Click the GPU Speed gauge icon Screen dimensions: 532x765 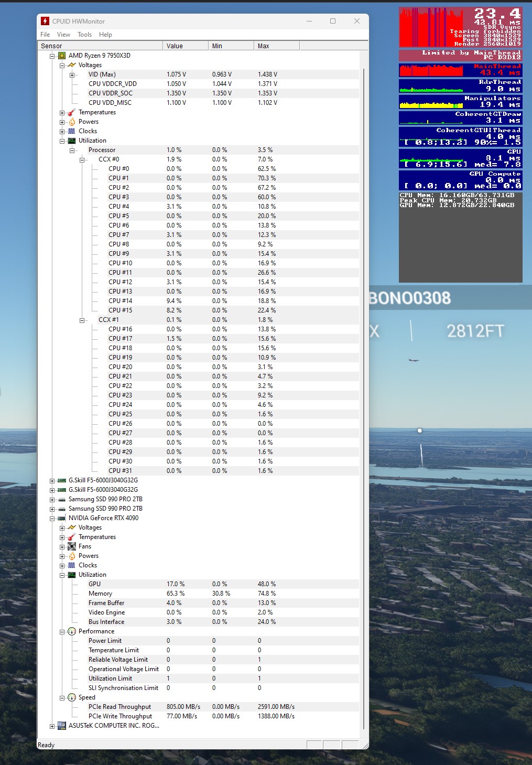click(72, 697)
